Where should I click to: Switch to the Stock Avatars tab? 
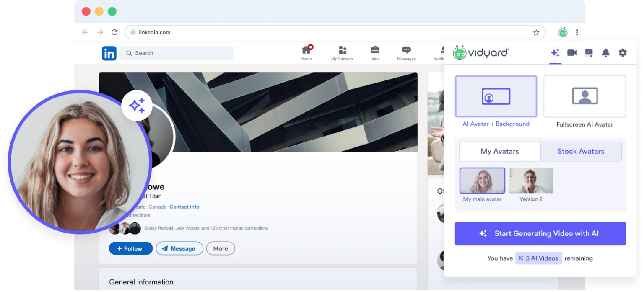[581, 151]
